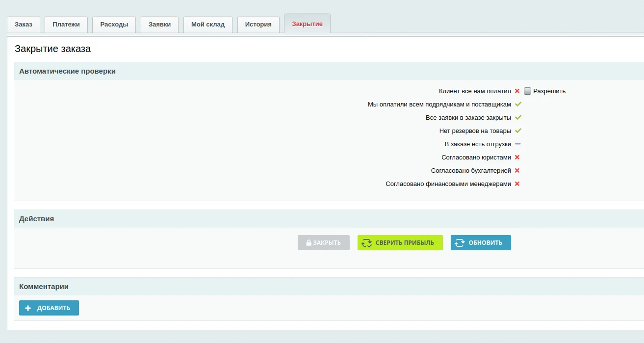Click the refresh icon on the Обновить button
Viewport: 644px width, 343px height.
point(460,243)
